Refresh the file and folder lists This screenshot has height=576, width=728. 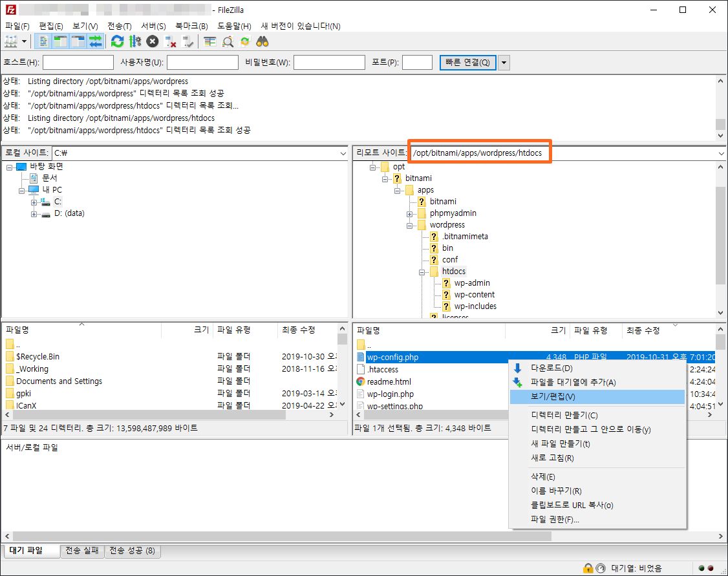coord(118,42)
